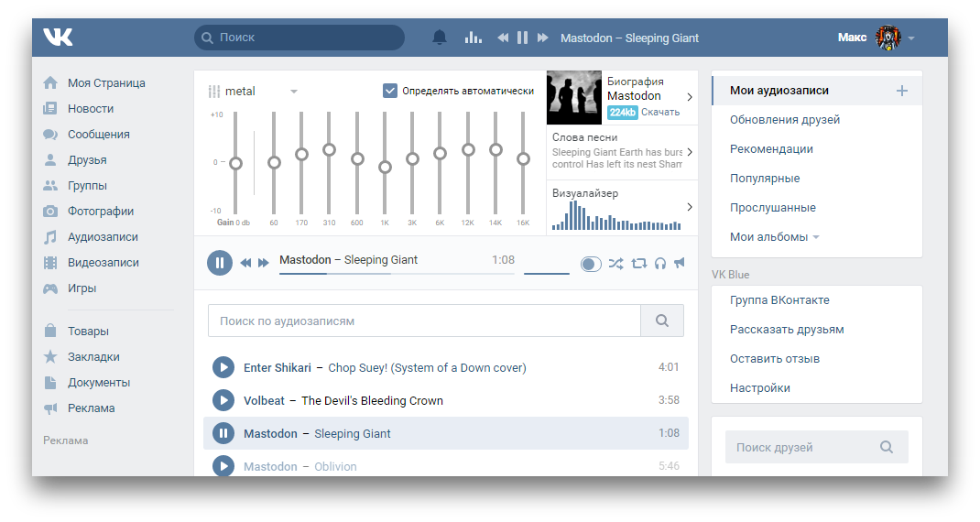Click the headphones icon in player
The image size is (980, 522).
coord(660,263)
